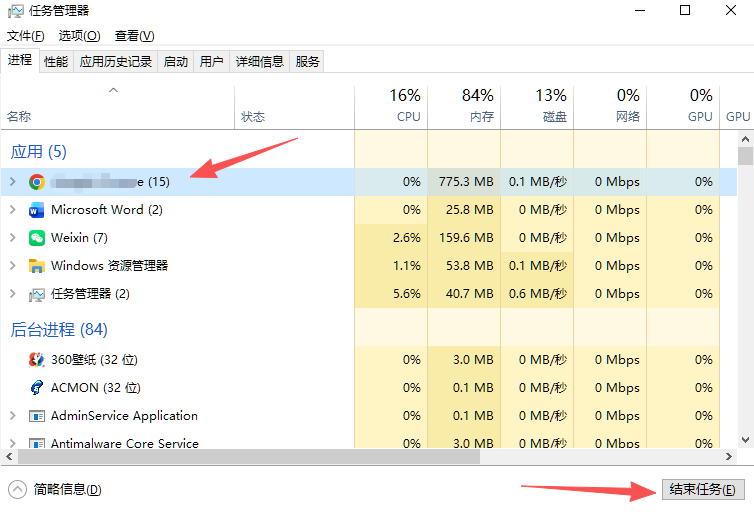Click the ACMON process icon
The height and width of the screenshot is (514, 754).
[x=37, y=388]
